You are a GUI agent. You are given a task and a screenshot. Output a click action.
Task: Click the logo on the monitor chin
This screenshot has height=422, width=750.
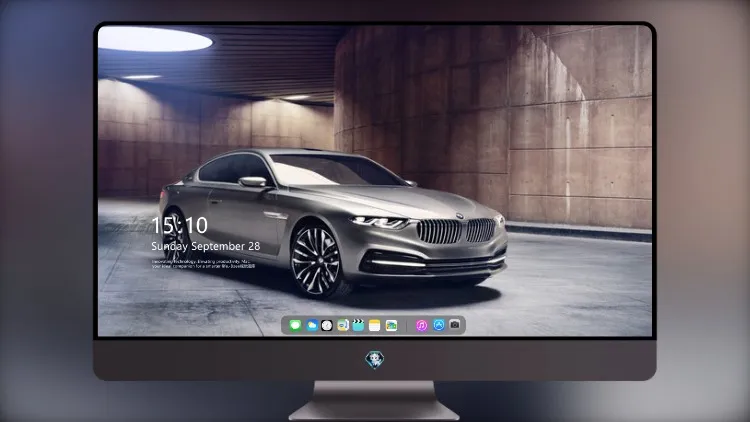[375, 360]
